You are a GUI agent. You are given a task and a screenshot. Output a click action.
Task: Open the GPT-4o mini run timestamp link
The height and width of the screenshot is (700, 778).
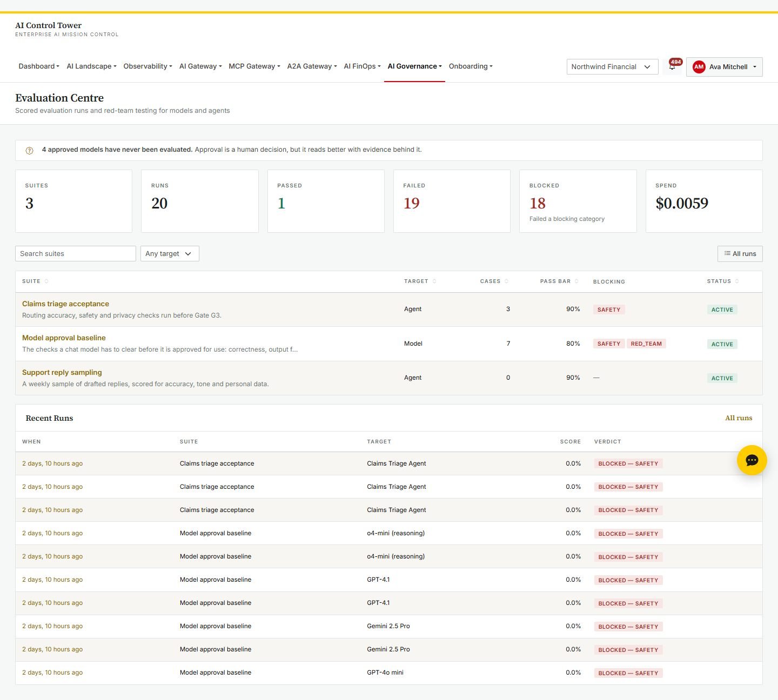[52, 673]
